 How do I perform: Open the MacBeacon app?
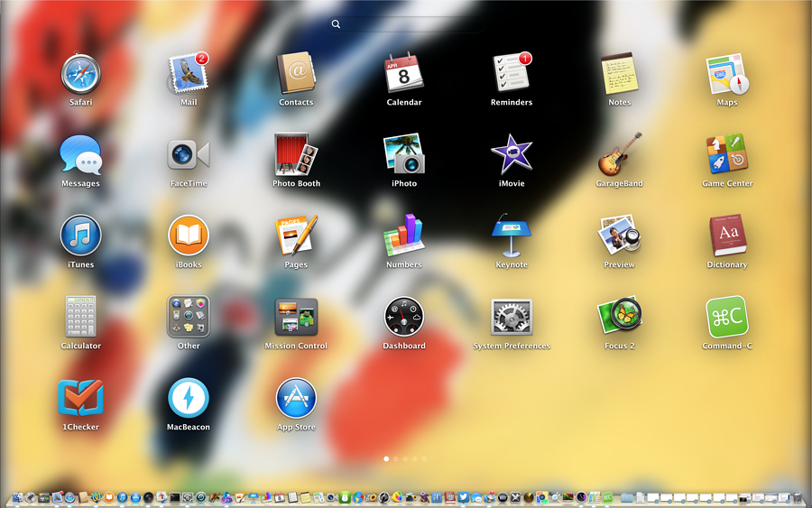188,398
